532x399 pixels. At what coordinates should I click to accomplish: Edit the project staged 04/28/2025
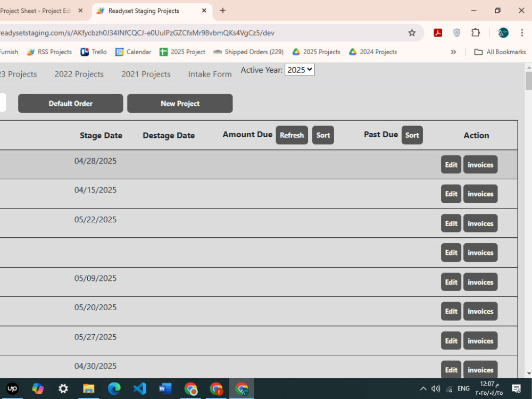point(451,164)
